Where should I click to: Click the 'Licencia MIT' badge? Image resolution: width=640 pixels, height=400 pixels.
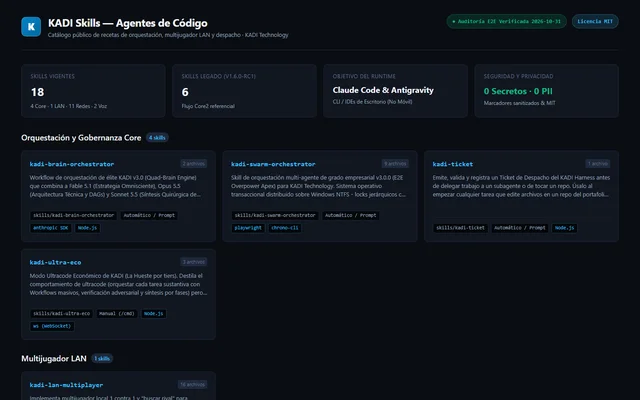point(595,21)
